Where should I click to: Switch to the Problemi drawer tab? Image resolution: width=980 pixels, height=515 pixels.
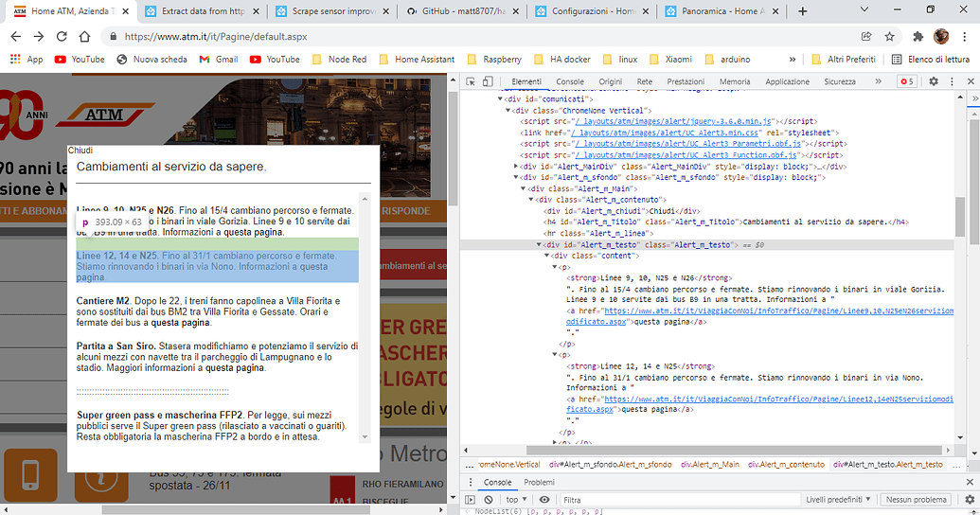(539, 482)
